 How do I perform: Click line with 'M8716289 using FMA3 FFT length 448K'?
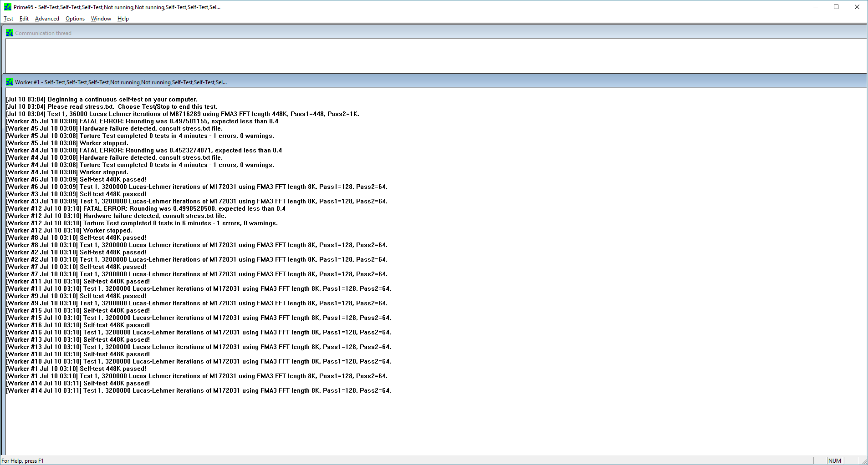point(183,114)
